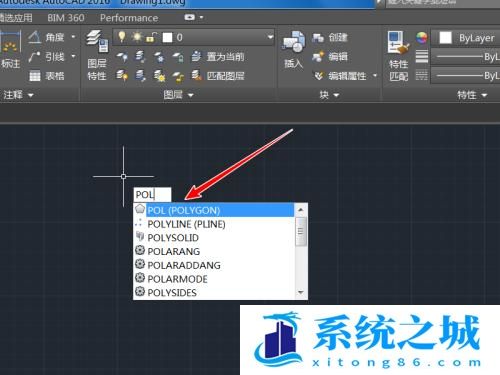The width and height of the screenshot is (500, 375).
Task: Open the ribbon display options dropdown arrow
Action: click(x=201, y=17)
